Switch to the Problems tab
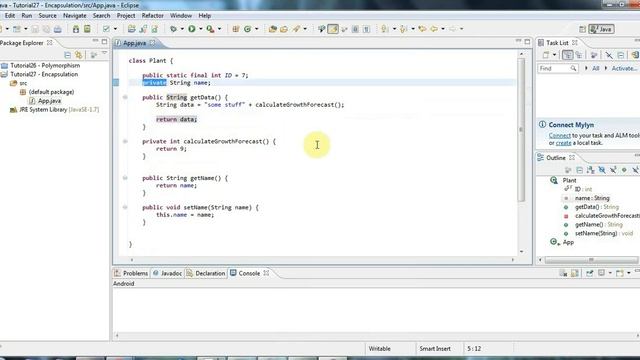Image resolution: width=640 pixels, height=360 pixels. coord(131,273)
